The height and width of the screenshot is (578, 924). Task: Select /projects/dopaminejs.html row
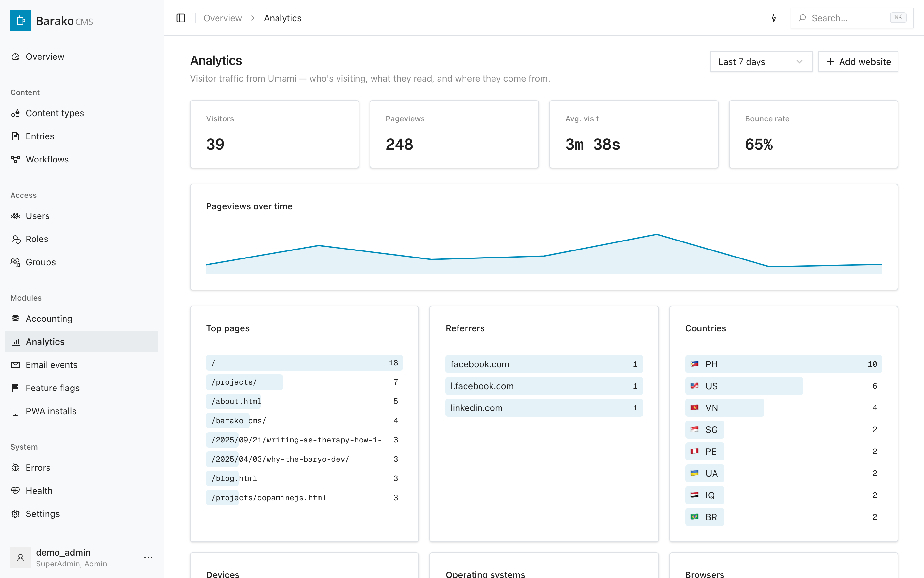pos(304,498)
